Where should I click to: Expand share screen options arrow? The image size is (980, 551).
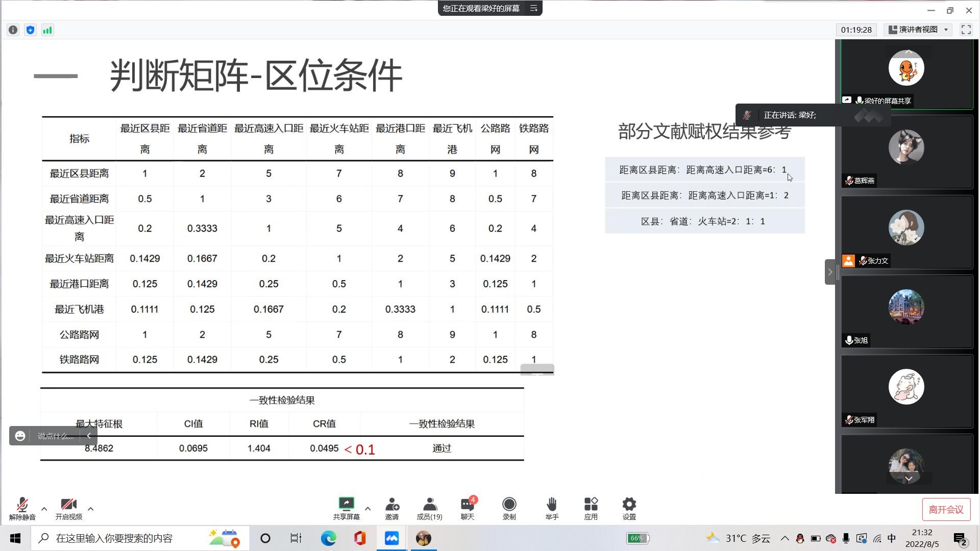(x=367, y=509)
